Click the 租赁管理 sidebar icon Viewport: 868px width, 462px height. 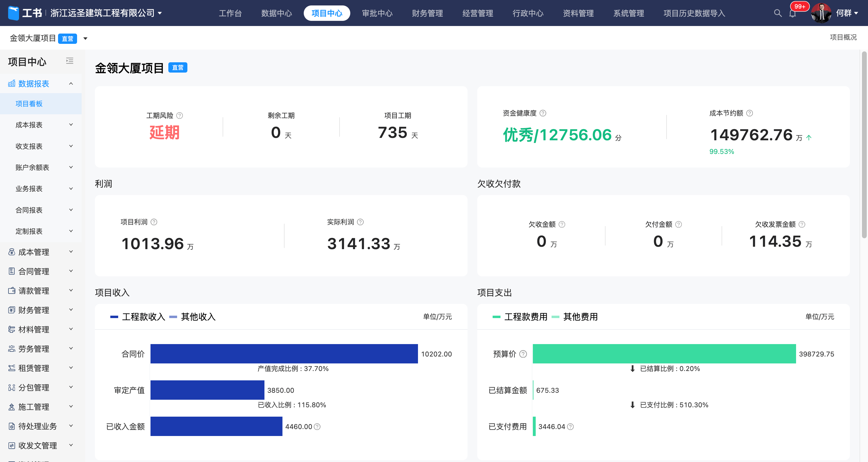tap(11, 368)
